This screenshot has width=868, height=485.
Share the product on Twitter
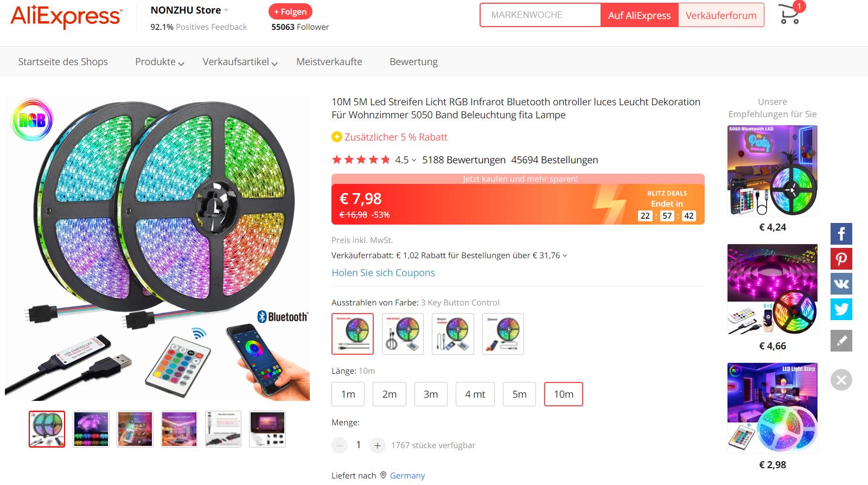pyautogui.click(x=841, y=309)
